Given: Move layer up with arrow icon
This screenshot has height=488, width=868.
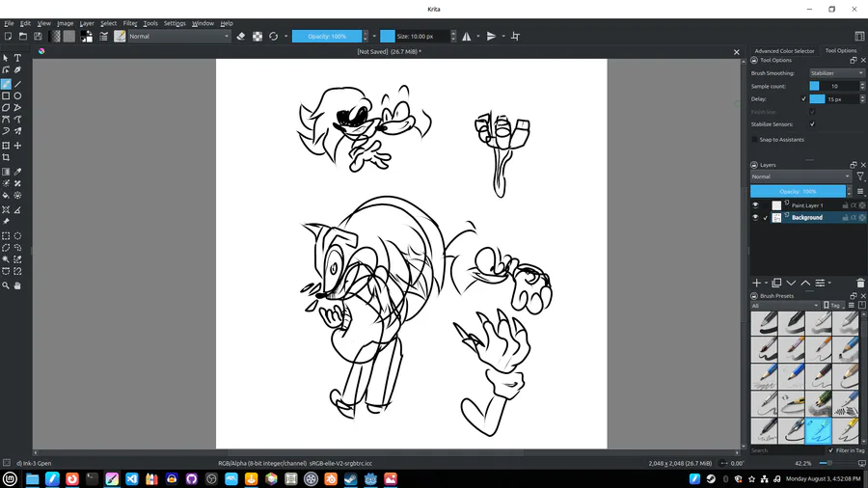Looking at the screenshot, I should tap(805, 284).
